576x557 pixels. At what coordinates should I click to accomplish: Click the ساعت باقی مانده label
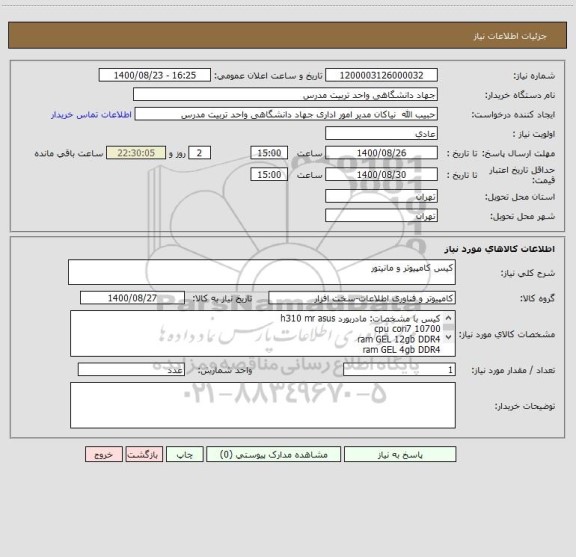pyautogui.click(x=69, y=153)
